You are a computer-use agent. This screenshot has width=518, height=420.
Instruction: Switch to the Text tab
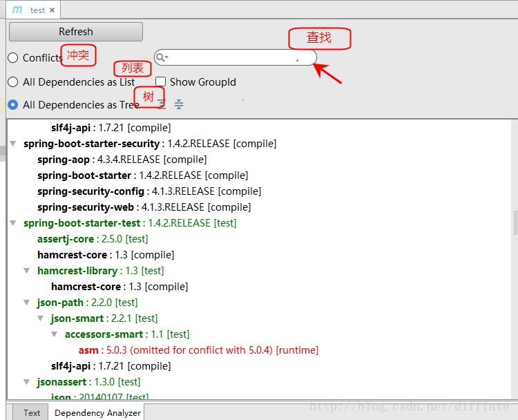(x=32, y=412)
